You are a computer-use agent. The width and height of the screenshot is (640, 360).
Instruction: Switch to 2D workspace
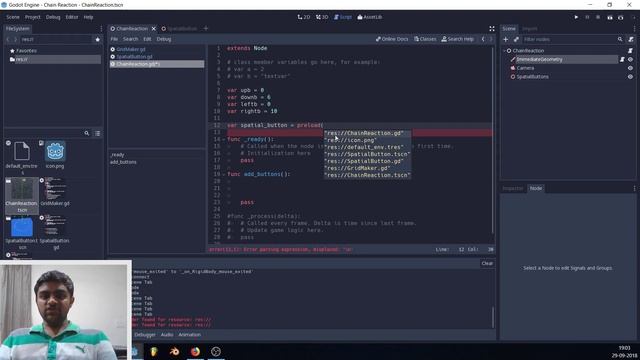click(304, 17)
